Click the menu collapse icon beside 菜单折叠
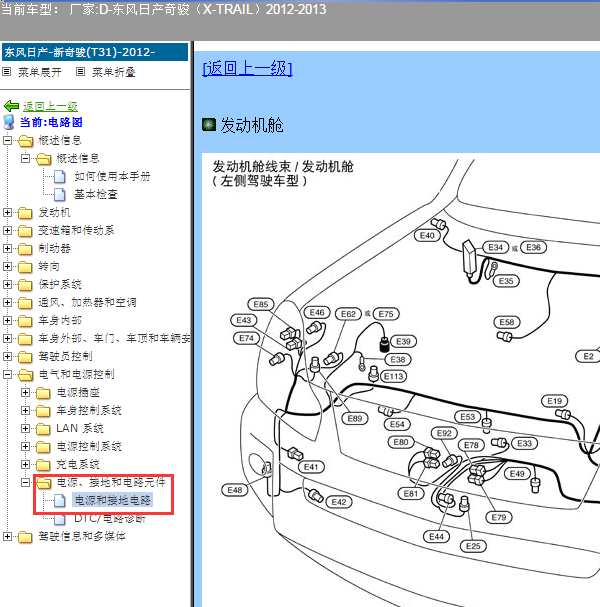 tap(80, 72)
